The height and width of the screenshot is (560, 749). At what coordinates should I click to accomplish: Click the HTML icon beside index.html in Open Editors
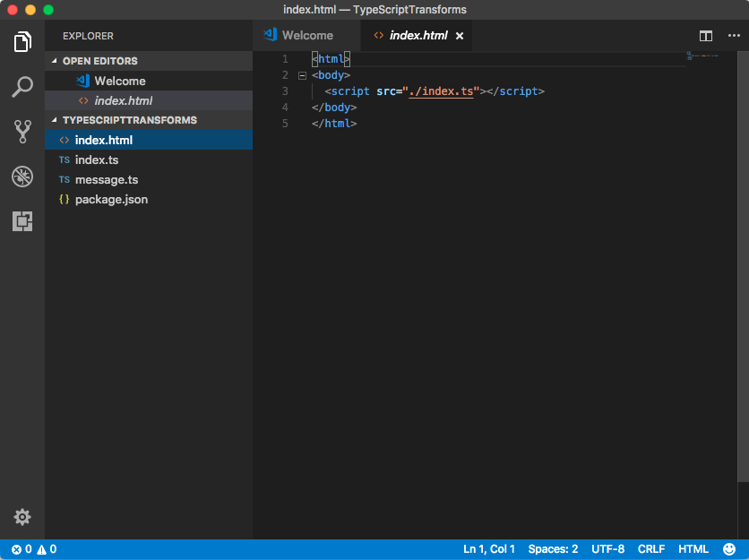[x=83, y=101]
